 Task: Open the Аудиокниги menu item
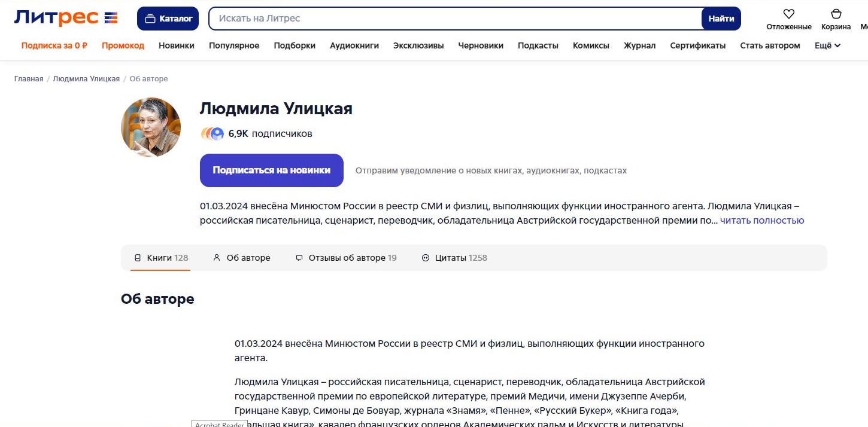coord(354,45)
